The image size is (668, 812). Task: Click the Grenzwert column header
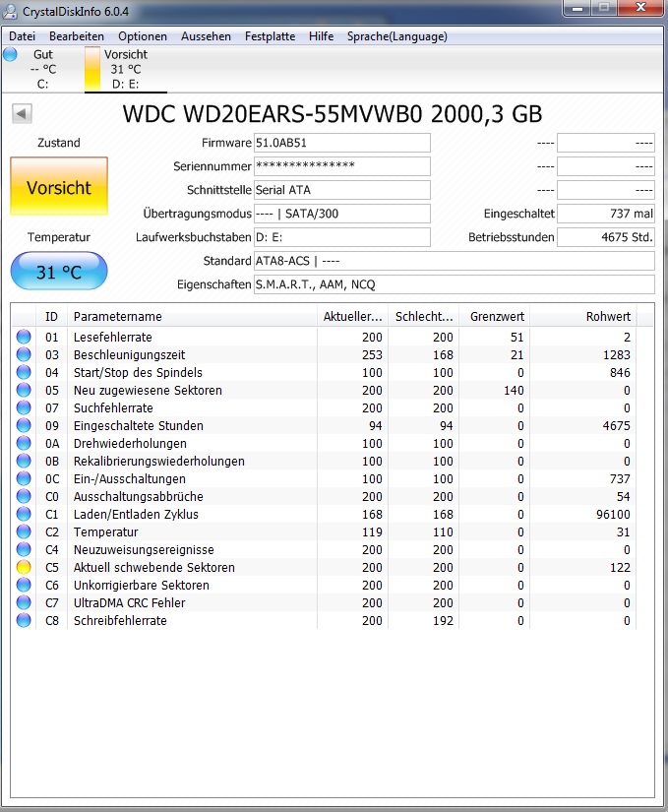click(x=495, y=316)
